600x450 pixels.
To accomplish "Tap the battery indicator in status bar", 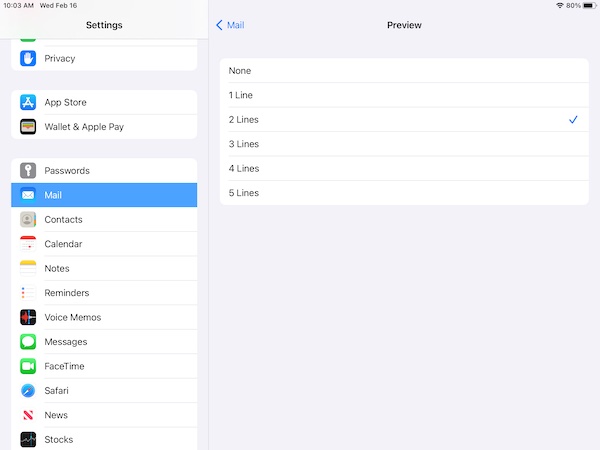I will [590, 6].
